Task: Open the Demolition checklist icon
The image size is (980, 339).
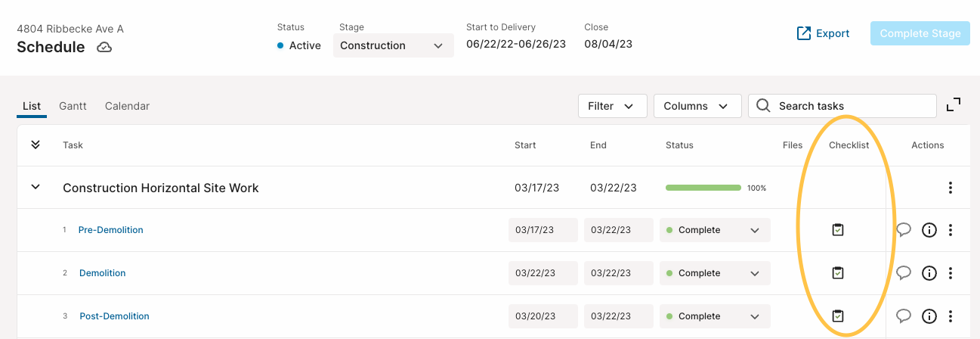Action: 837,273
